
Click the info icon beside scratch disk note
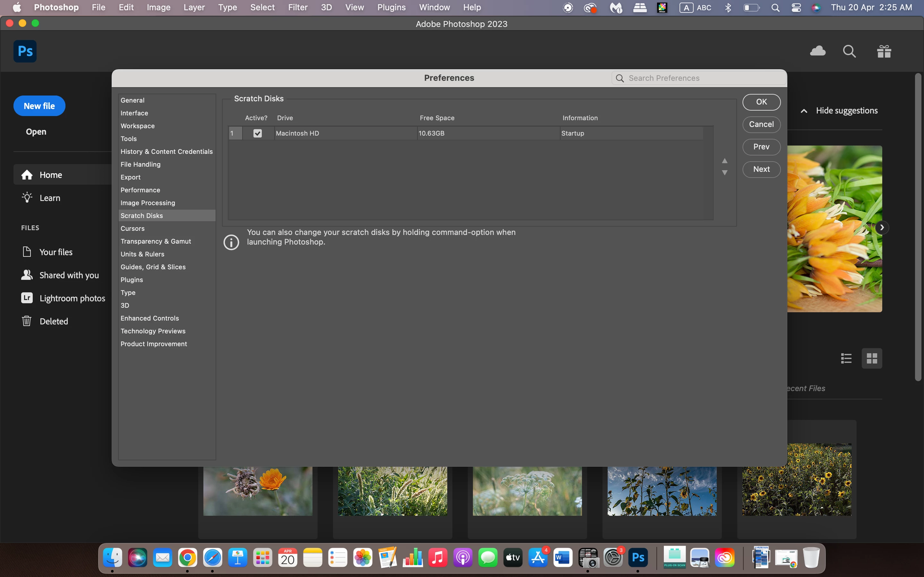pyautogui.click(x=231, y=242)
